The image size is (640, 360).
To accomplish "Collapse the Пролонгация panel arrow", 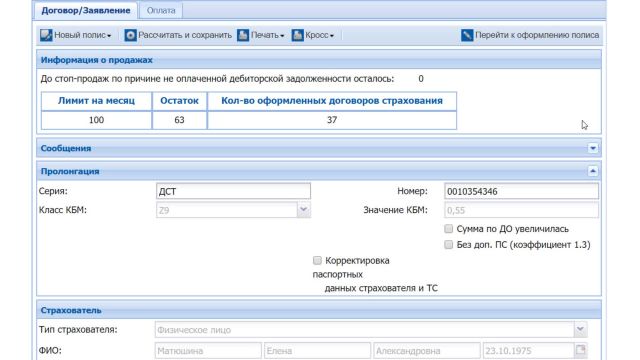I will click(593, 171).
